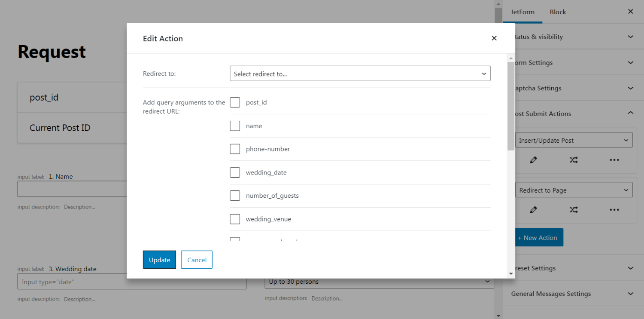The height and width of the screenshot is (319, 644).
Task: Select the JetForm tab
Action: click(522, 12)
